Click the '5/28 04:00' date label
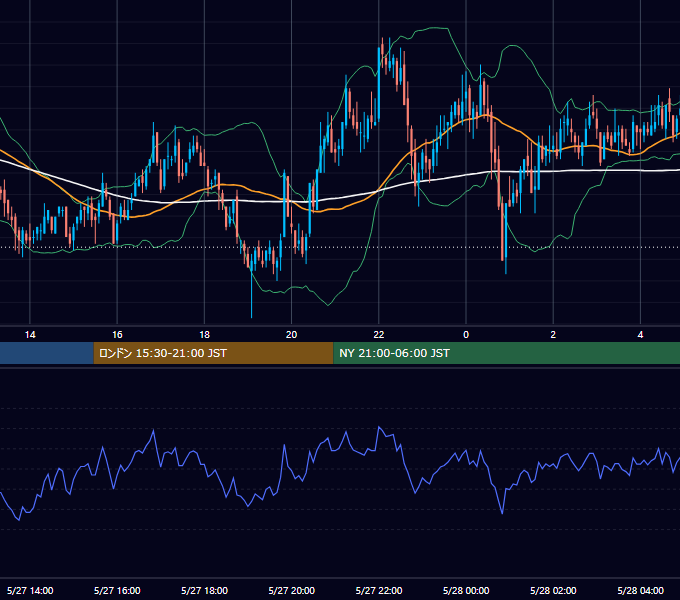The width and height of the screenshot is (680, 600). 640,590
